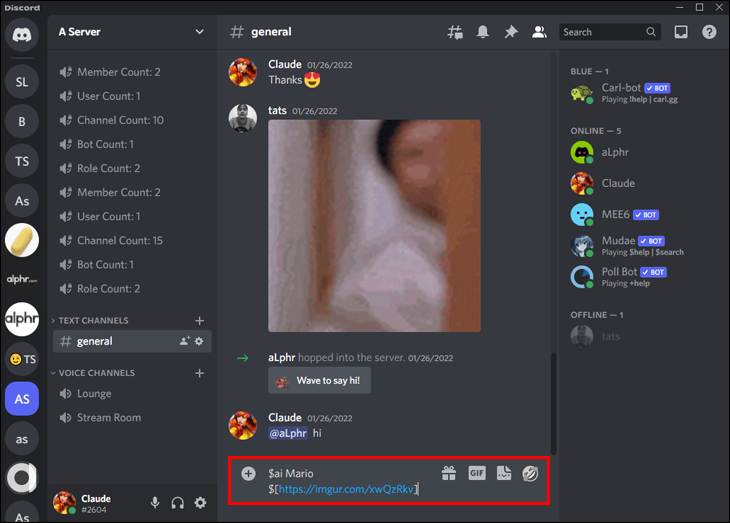
Task: Open the upper As server icon
Action: click(x=22, y=201)
